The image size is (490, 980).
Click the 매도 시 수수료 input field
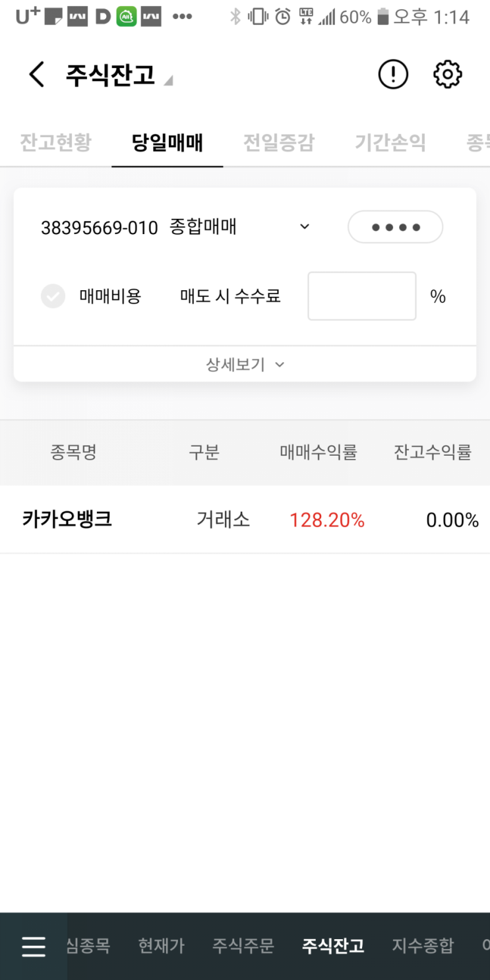click(x=361, y=296)
